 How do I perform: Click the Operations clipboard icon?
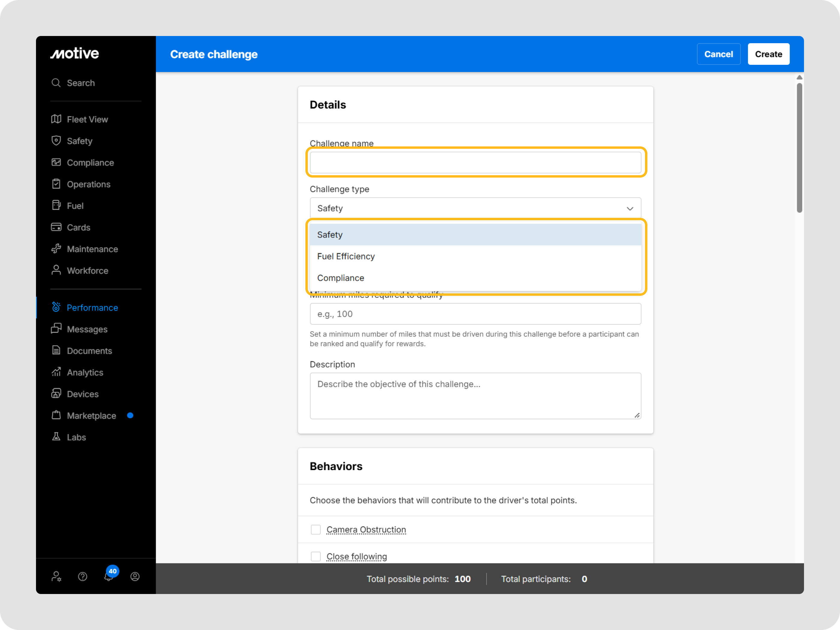pos(56,184)
